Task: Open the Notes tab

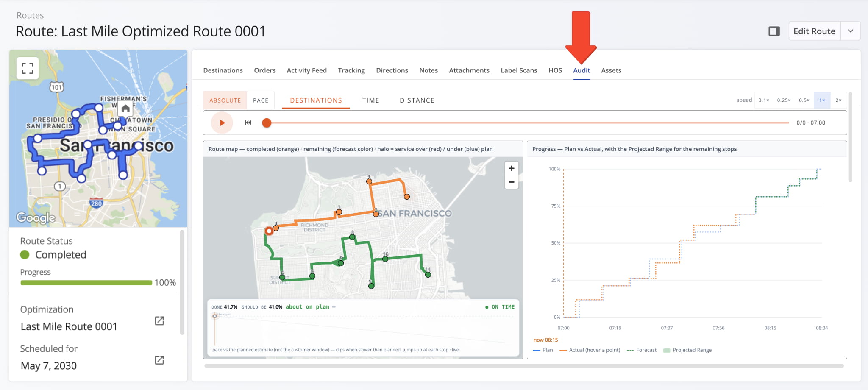Action: (428, 70)
